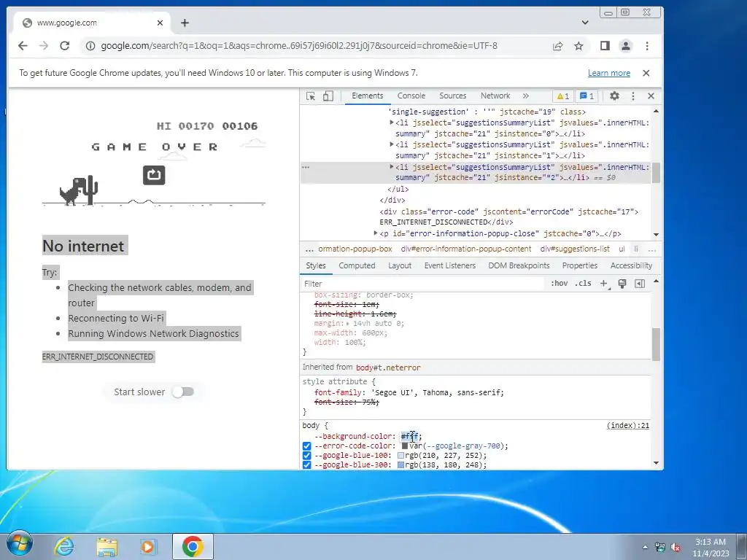Select div#suggestions-list breadcrumb
The width and height of the screenshot is (747, 560).
(575, 249)
